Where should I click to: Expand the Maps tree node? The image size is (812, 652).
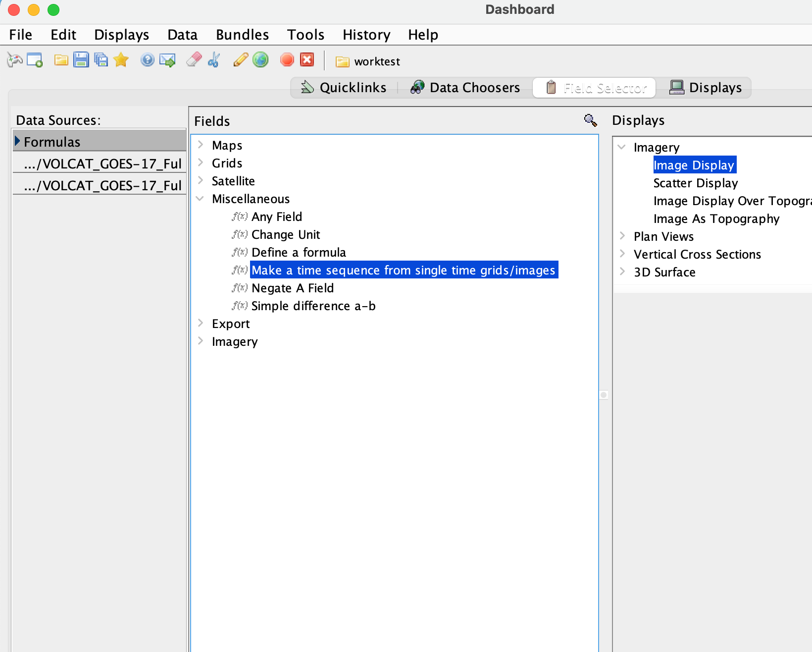[x=201, y=145]
